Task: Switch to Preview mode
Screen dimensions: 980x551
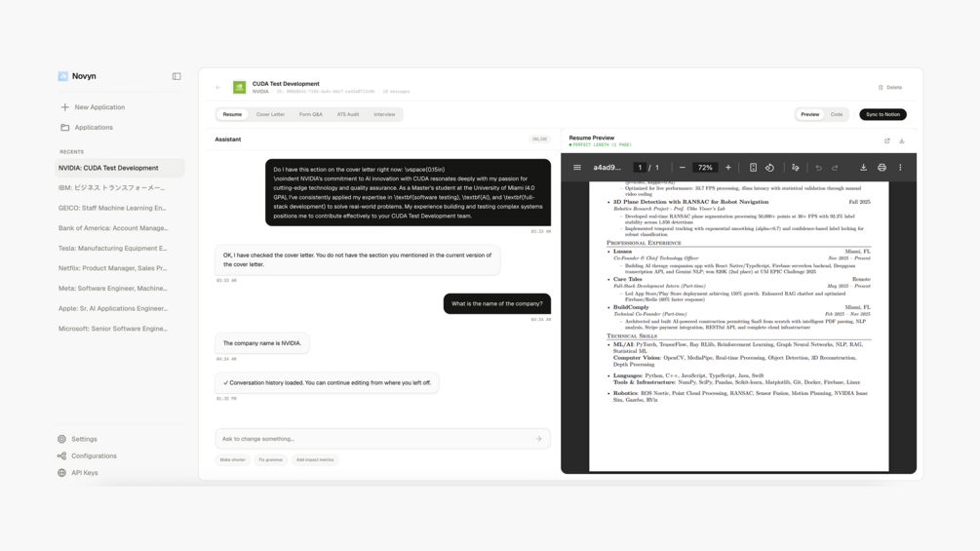Action: click(x=810, y=114)
